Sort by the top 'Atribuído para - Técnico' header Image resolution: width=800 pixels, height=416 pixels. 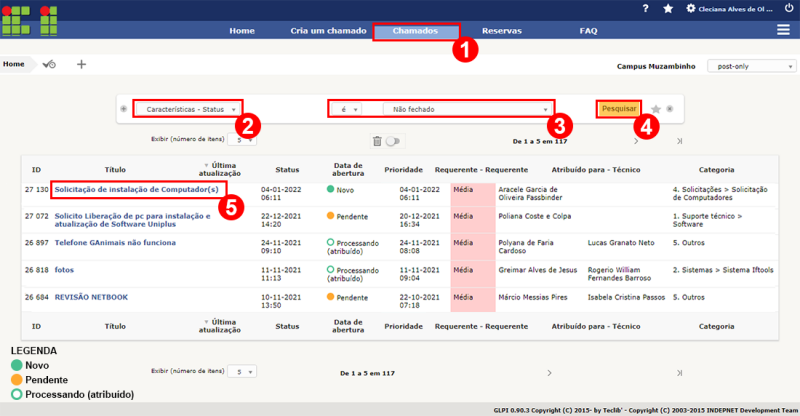tap(596, 169)
